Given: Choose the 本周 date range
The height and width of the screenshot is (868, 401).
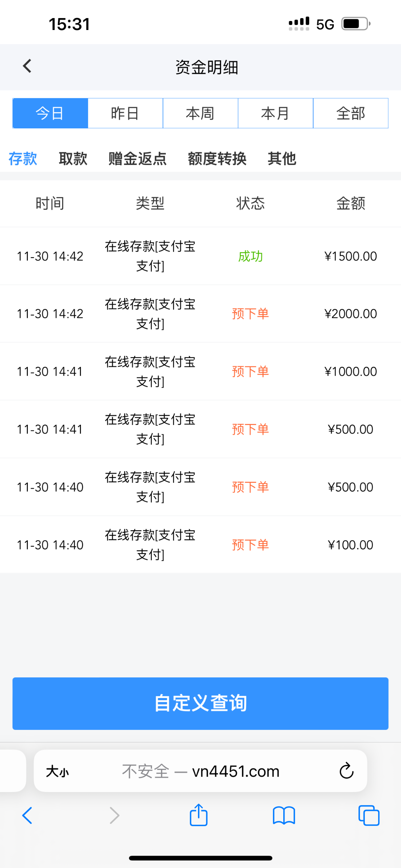Looking at the screenshot, I should [x=200, y=113].
